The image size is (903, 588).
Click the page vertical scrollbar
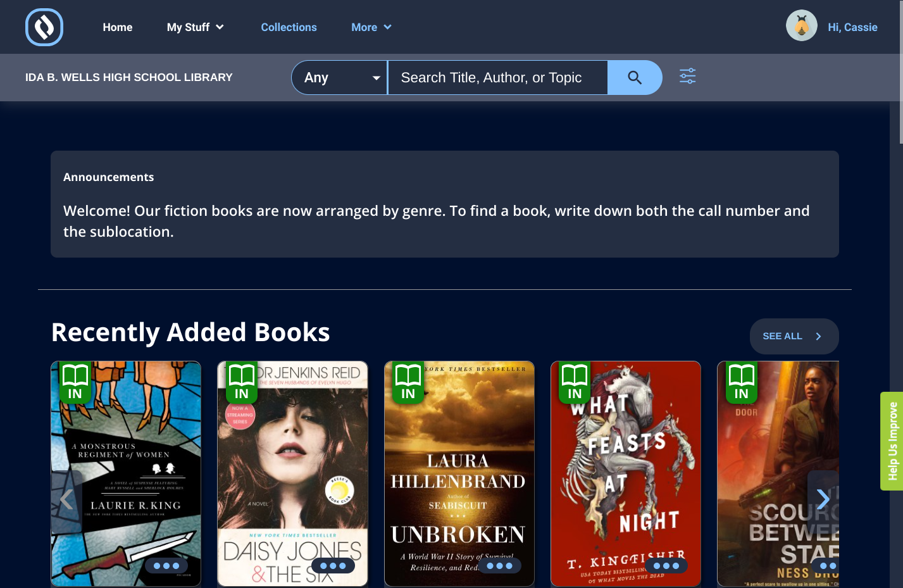(x=901, y=72)
